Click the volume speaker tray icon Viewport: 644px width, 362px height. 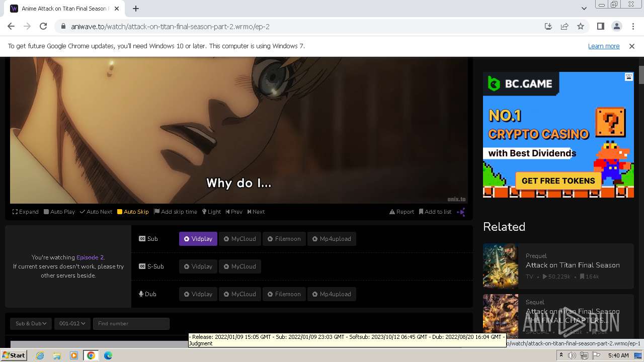click(x=572, y=355)
